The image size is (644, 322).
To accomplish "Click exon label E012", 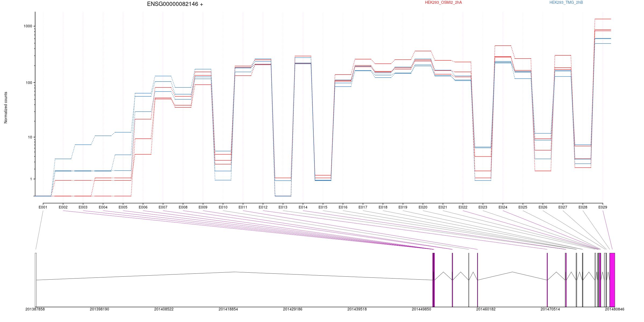I will 263,207.
